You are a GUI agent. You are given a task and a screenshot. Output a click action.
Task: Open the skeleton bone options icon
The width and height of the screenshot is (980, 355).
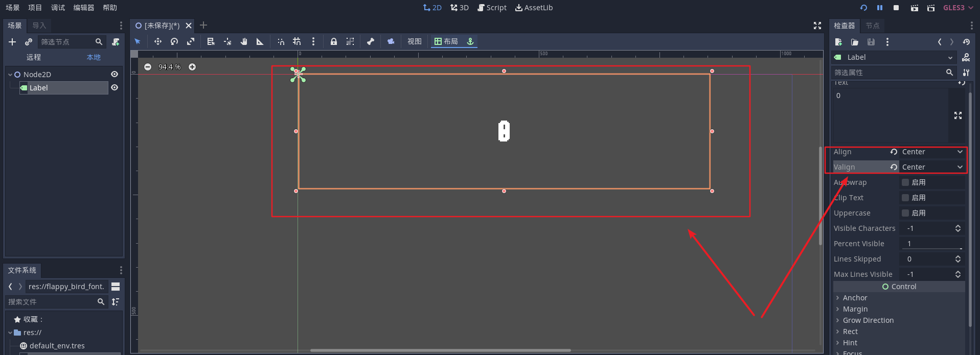371,41
